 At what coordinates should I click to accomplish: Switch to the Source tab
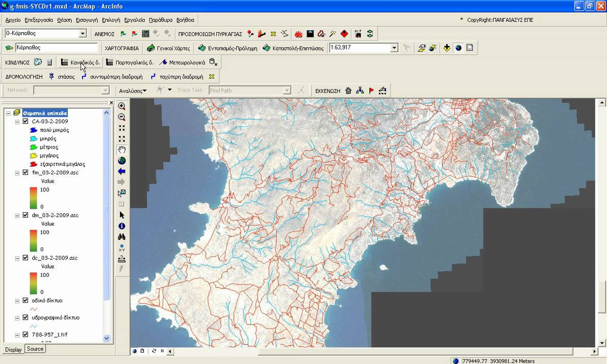[x=35, y=349]
